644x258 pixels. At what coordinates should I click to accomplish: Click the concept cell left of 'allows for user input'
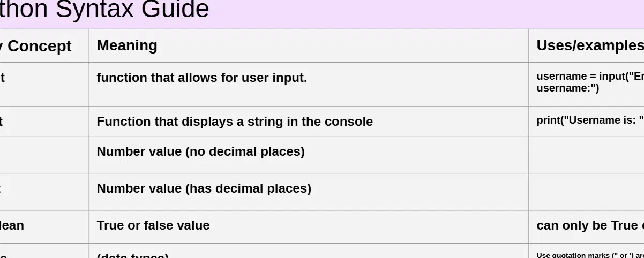(44, 85)
